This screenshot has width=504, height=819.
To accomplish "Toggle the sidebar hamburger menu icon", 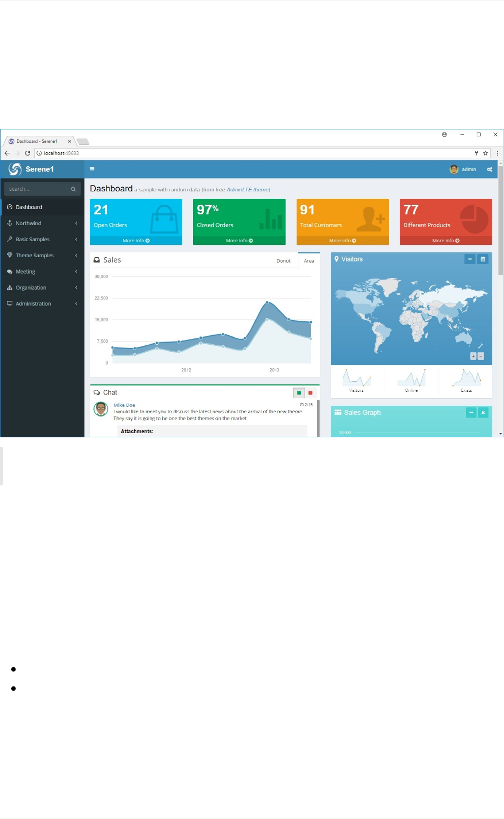I will pyautogui.click(x=92, y=169).
